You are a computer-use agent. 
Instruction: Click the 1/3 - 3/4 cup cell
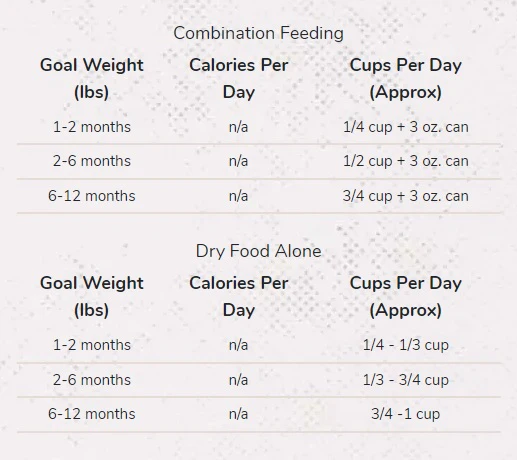[406, 380]
